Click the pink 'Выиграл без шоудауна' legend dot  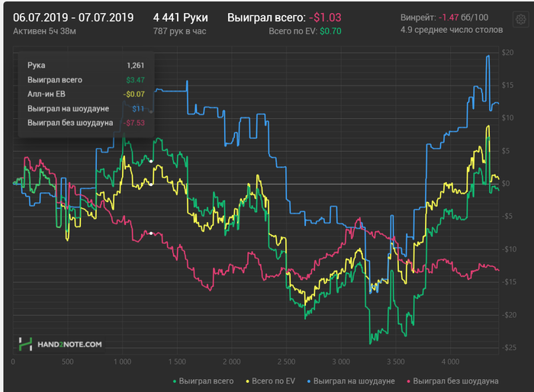coord(409,380)
